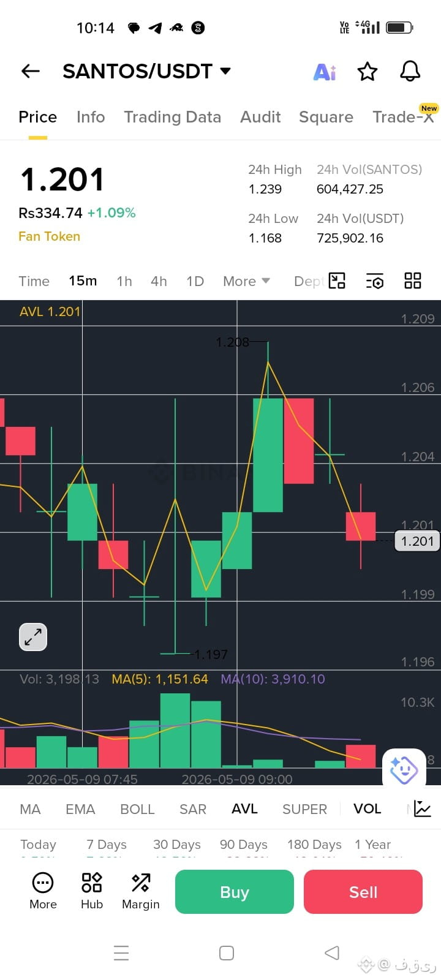Toggle the SUPER indicator
This screenshot has height=980, width=441.
pyautogui.click(x=304, y=809)
